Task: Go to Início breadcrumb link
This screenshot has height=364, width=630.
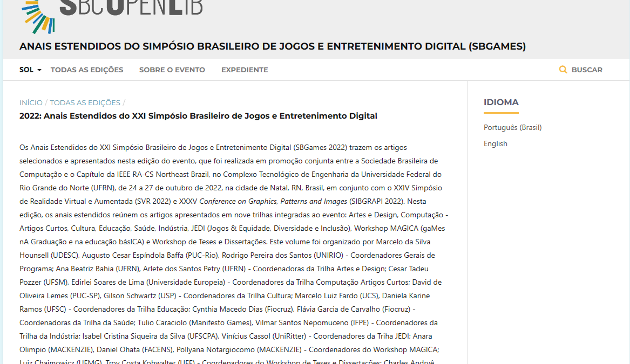Action: [31, 103]
